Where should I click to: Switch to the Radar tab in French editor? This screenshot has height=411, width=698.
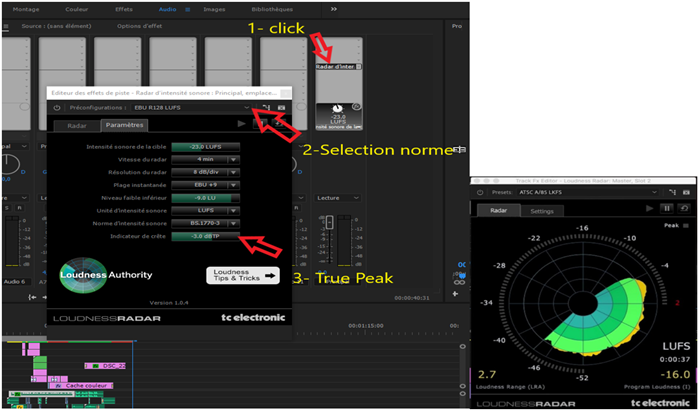77,126
